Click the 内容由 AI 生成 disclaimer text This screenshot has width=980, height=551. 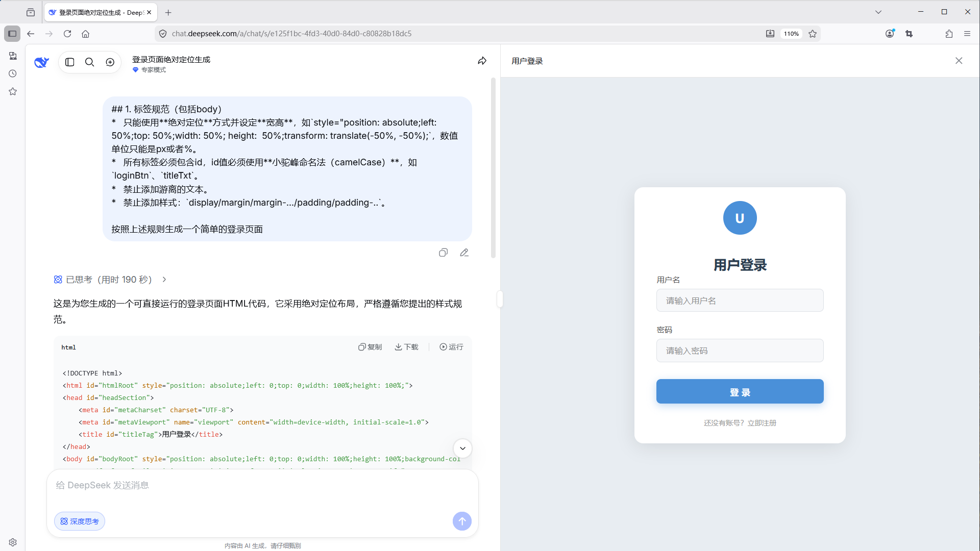coord(262,546)
